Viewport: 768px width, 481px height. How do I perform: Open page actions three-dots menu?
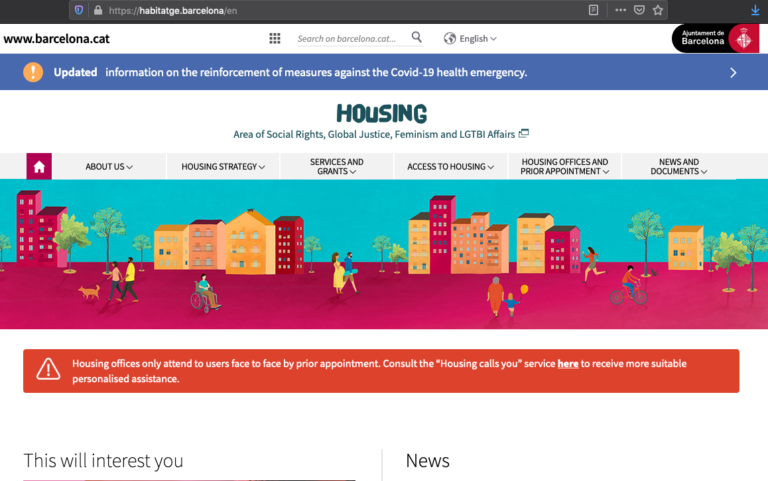621,10
